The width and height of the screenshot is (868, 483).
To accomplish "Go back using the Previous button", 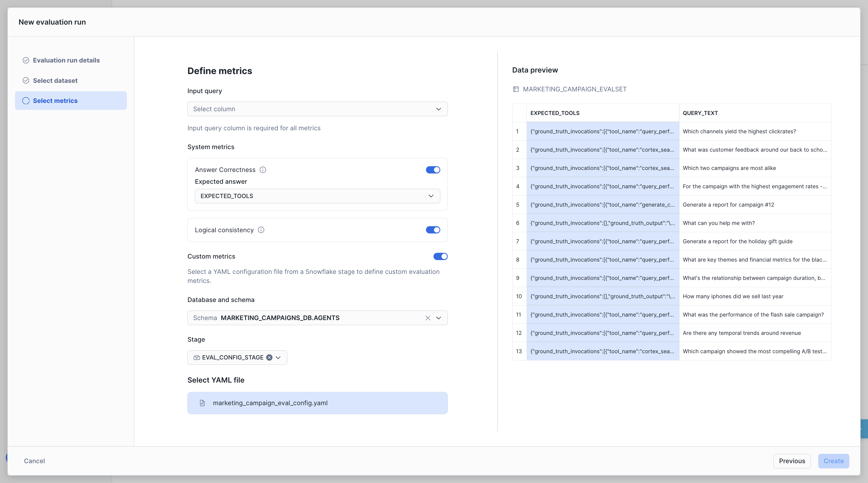I will (792, 461).
